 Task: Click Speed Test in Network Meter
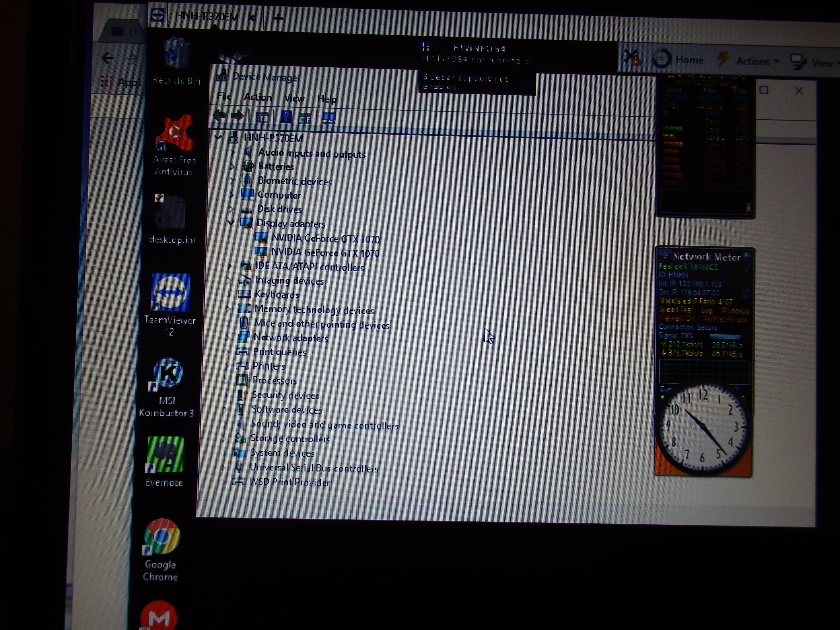click(x=676, y=310)
